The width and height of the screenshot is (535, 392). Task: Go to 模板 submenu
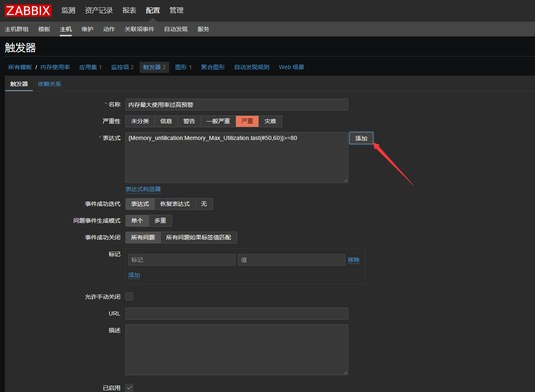(44, 29)
